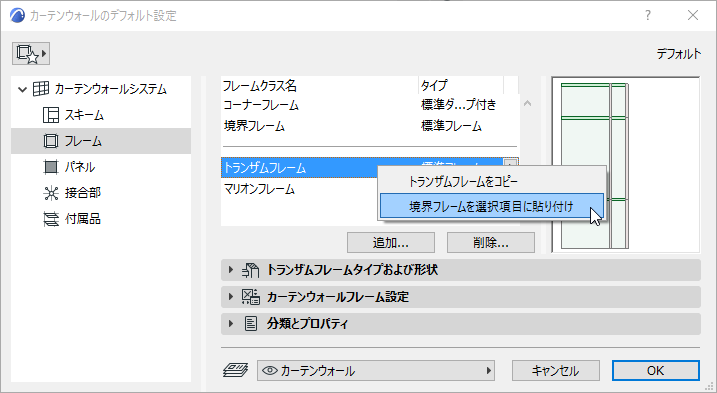The height and width of the screenshot is (393, 717).
Task: Click the ? help button in title bar
Action: coord(648,15)
